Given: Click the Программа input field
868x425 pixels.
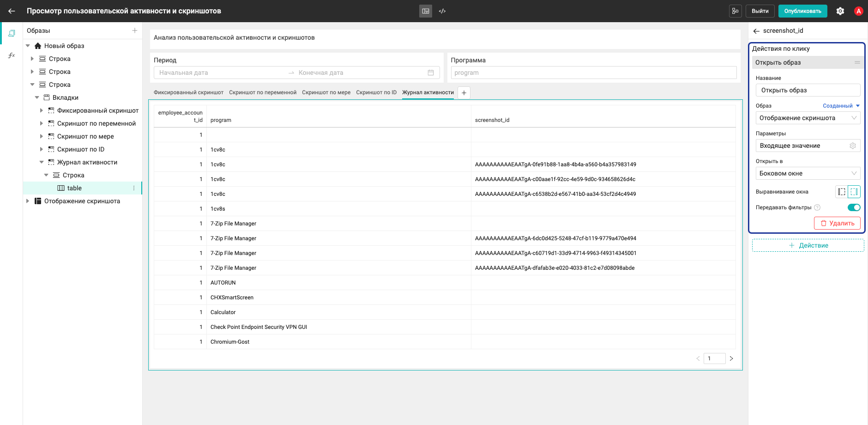Looking at the screenshot, I should click(594, 73).
